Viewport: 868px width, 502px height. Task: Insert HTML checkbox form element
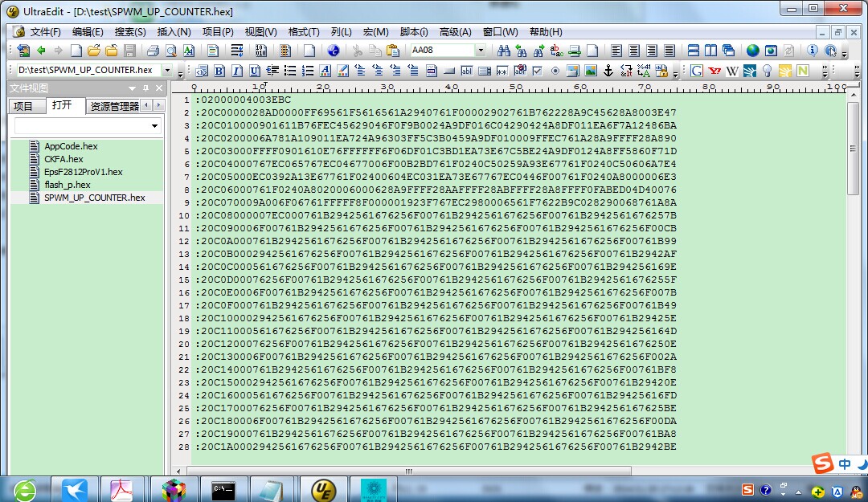pos(537,71)
